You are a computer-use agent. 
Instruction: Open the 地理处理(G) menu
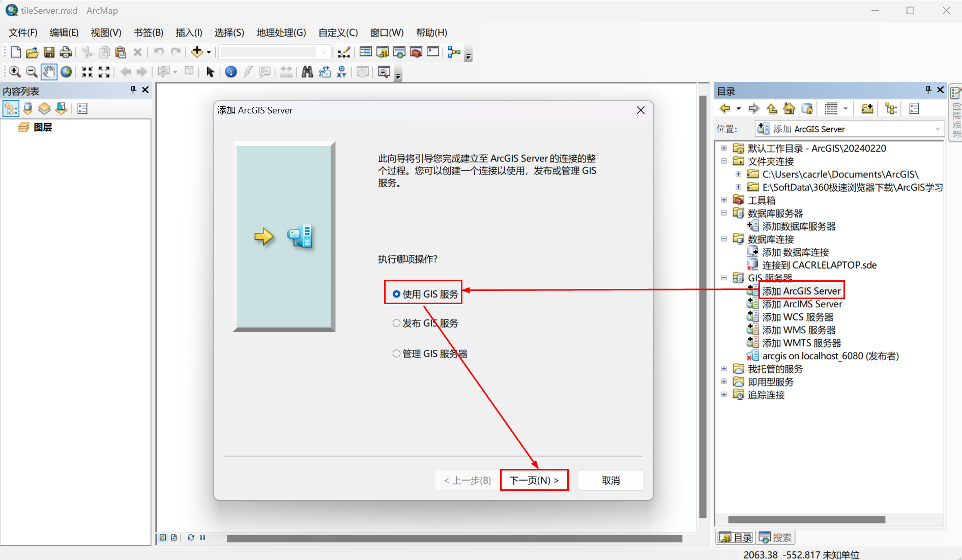pos(281,33)
